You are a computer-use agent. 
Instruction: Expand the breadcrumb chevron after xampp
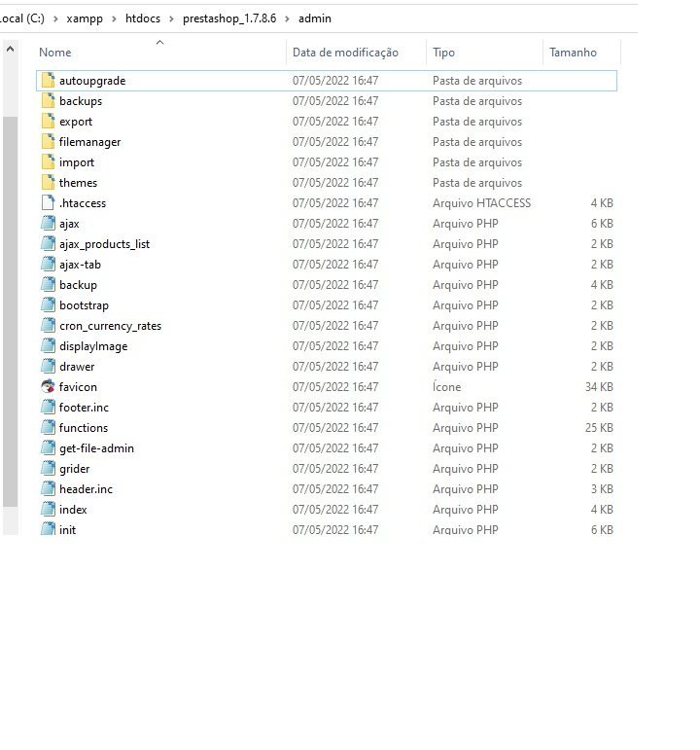coord(114,18)
